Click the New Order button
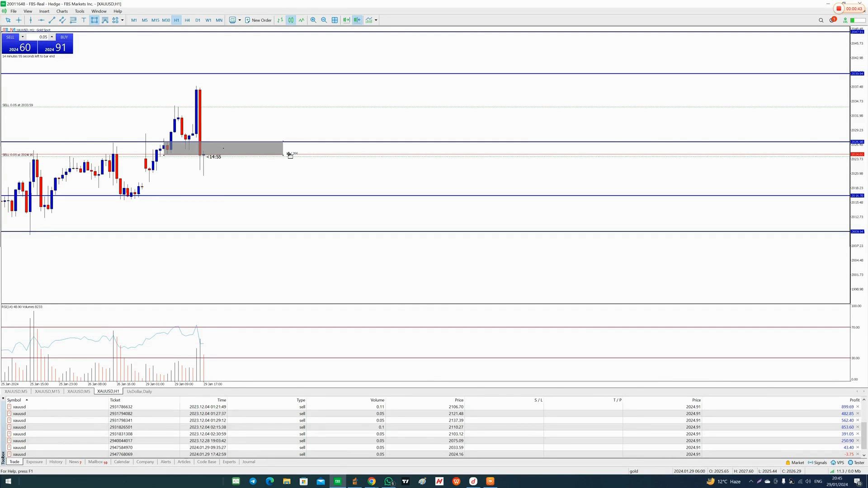 (x=258, y=20)
